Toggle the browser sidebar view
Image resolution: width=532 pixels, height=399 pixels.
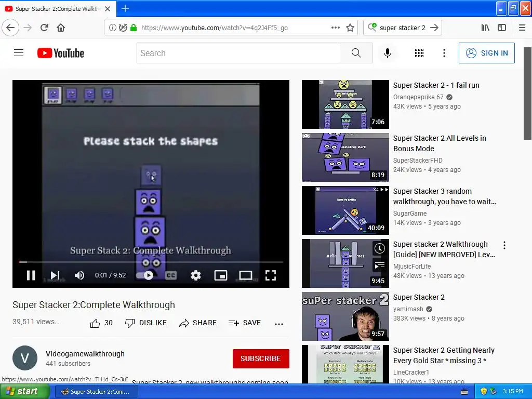pyautogui.click(x=502, y=28)
